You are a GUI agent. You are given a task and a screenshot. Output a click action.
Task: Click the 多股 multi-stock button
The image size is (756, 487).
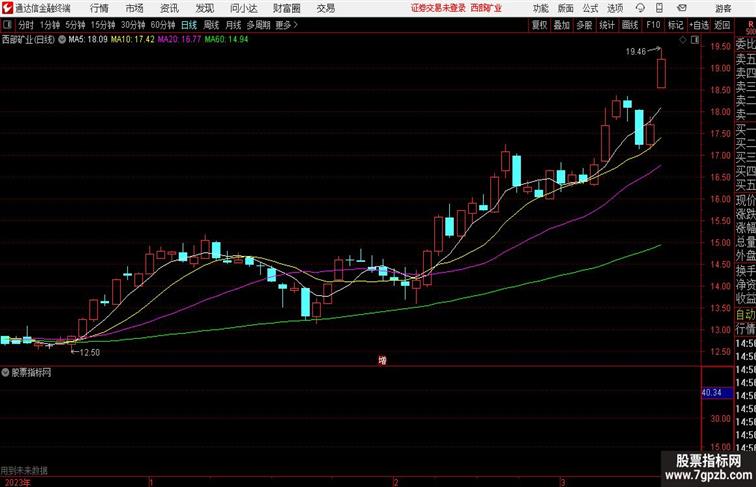click(584, 25)
